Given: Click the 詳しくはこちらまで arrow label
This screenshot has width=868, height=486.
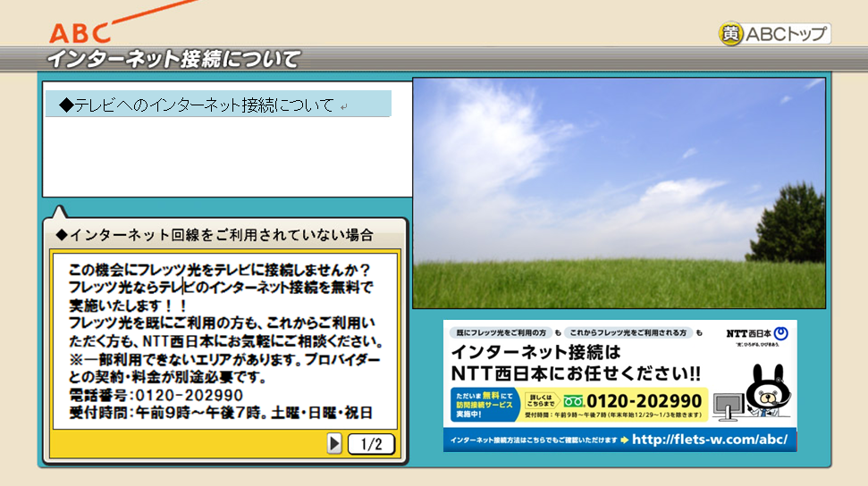Looking at the screenshot, I should tap(541, 400).
